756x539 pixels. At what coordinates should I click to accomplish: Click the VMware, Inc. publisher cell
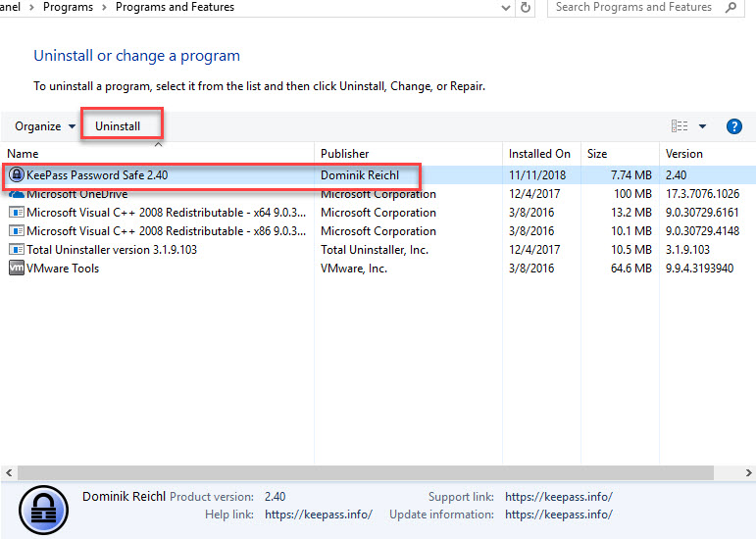(354, 269)
